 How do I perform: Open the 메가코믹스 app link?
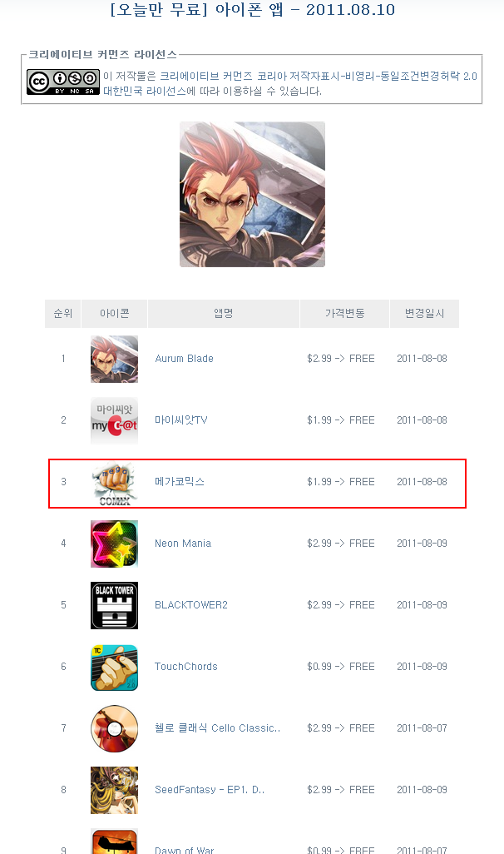[x=180, y=481]
